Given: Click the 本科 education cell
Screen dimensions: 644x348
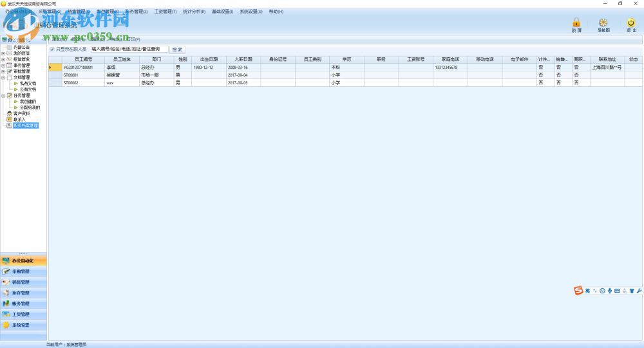Looking at the screenshot, I should coord(346,68).
